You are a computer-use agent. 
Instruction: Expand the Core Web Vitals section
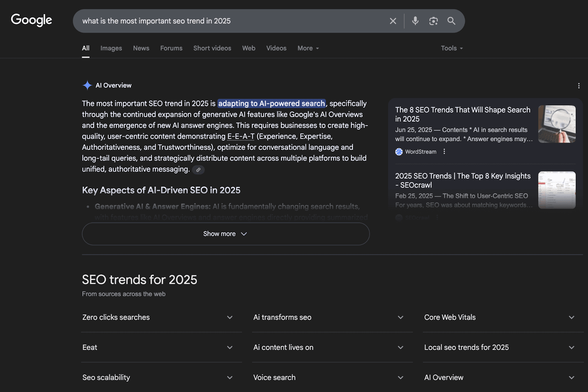tap(571, 317)
